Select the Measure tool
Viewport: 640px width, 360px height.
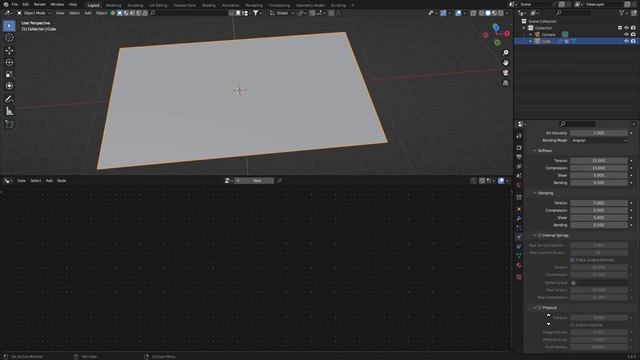9,111
